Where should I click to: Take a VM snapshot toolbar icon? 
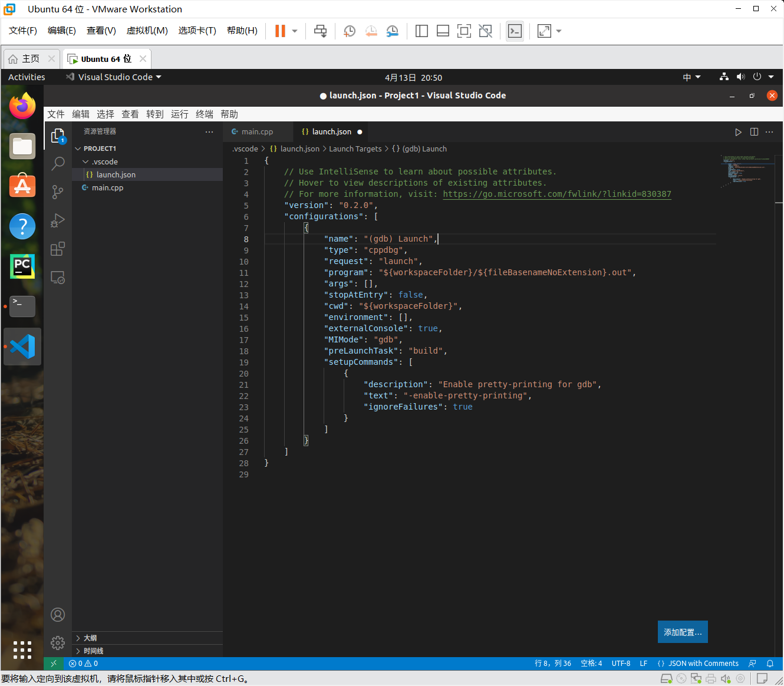(350, 31)
